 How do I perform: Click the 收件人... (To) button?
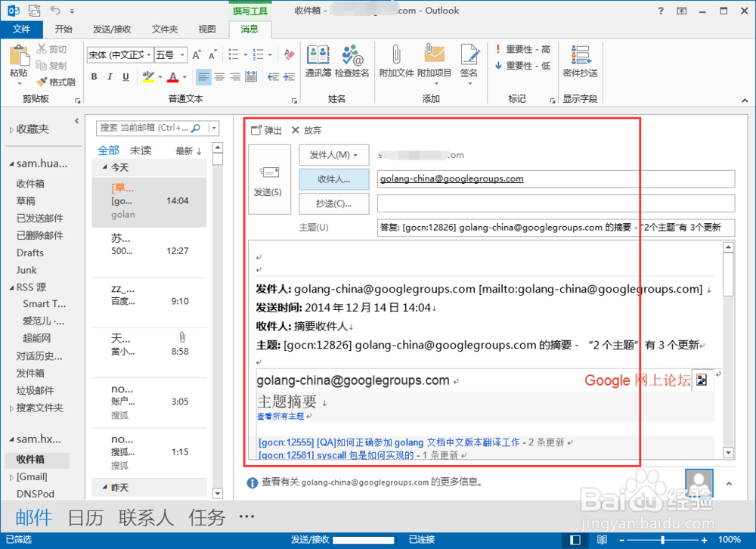pyautogui.click(x=333, y=179)
